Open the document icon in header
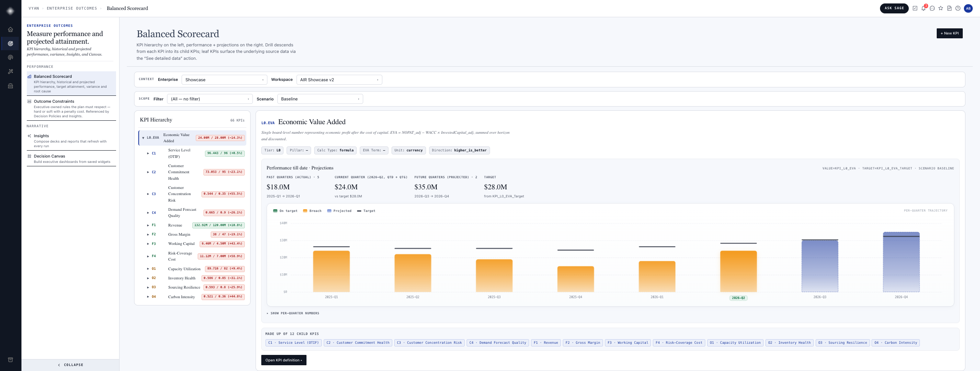The image size is (980, 371). (x=949, y=8)
